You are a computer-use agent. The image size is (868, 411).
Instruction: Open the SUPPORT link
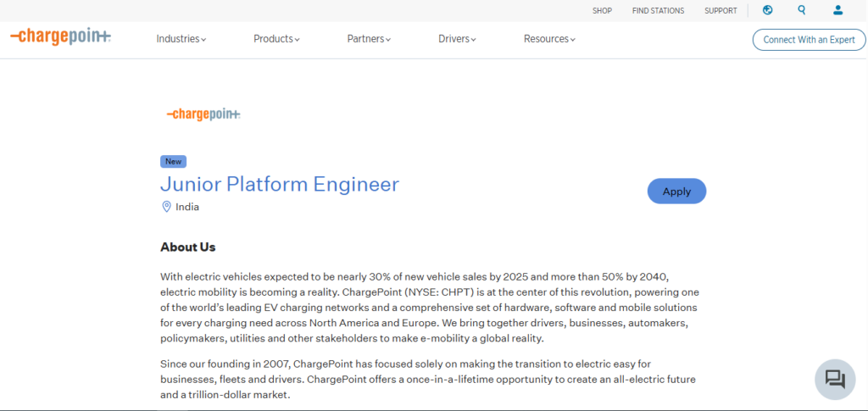(721, 10)
